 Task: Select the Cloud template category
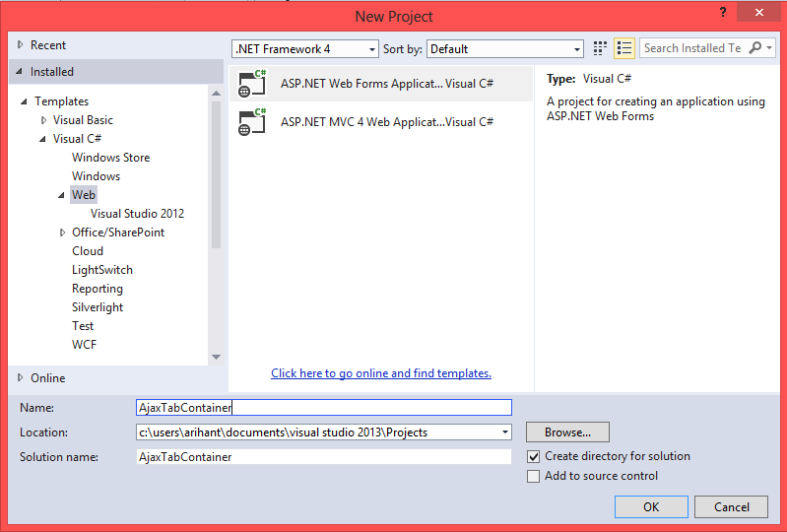coord(88,251)
